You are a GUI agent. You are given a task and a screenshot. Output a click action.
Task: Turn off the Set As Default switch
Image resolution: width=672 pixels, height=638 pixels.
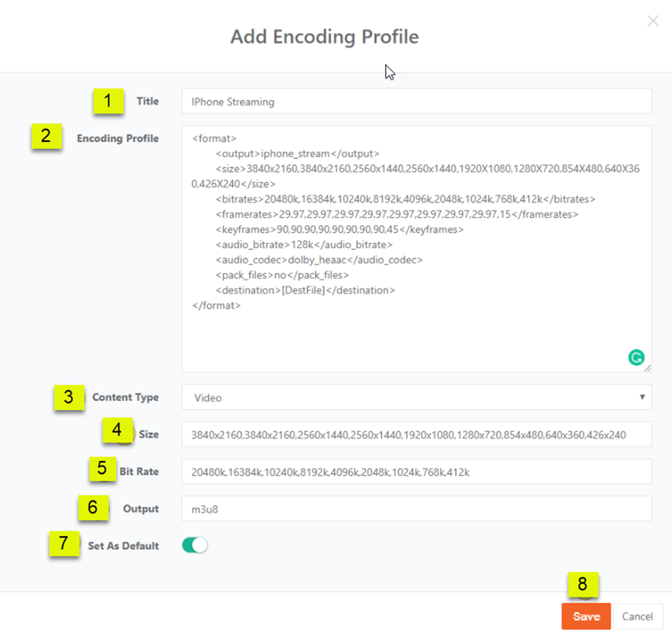tap(194, 546)
